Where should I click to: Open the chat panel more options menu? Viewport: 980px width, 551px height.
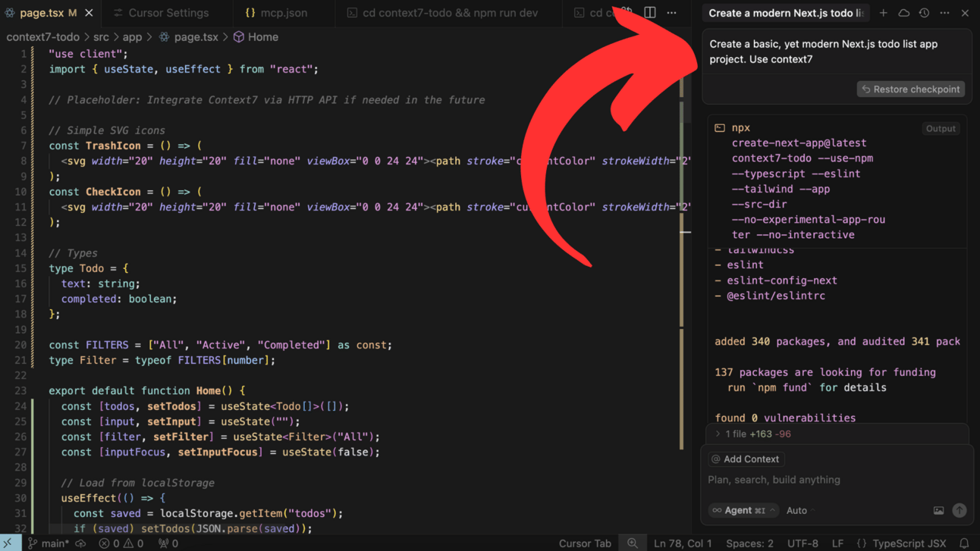pos(944,13)
